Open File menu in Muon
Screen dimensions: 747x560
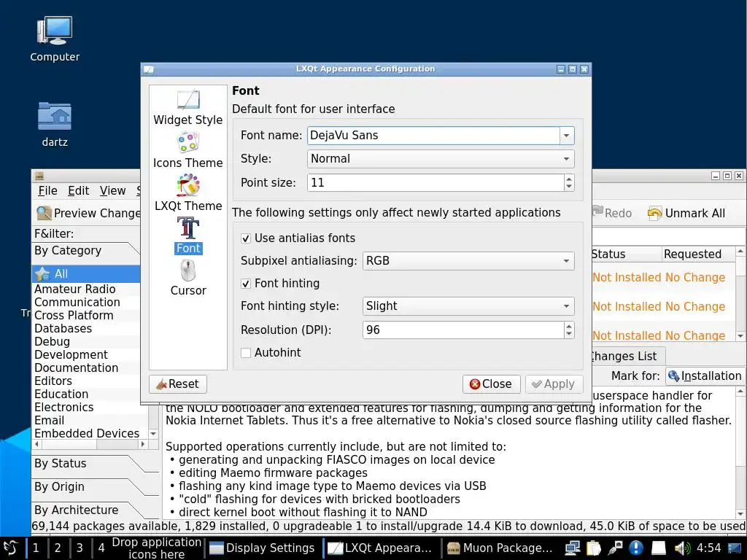[47, 191]
